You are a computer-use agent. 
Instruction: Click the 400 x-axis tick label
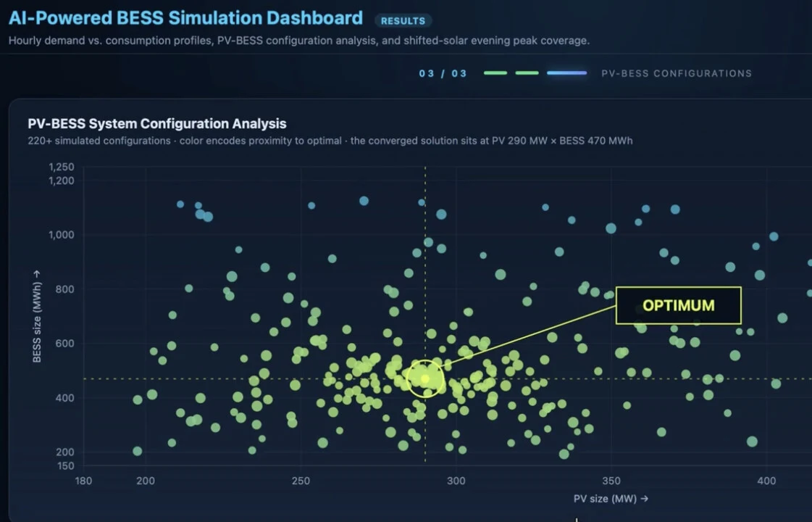pos(766,481)
